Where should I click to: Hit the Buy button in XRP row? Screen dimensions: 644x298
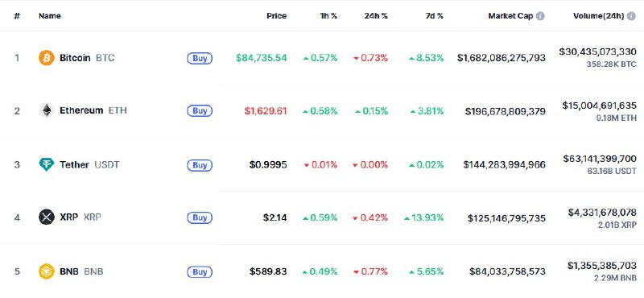click(200, 217)
